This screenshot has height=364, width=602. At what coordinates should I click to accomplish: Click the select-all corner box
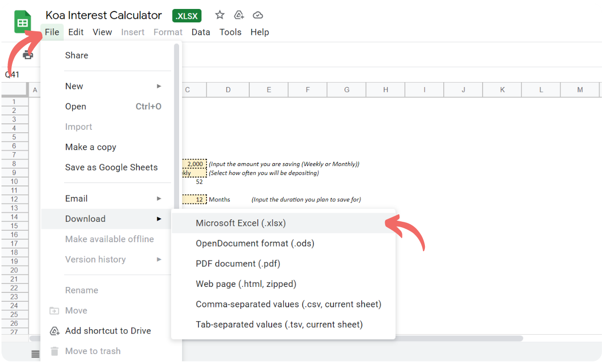(14, 90)
